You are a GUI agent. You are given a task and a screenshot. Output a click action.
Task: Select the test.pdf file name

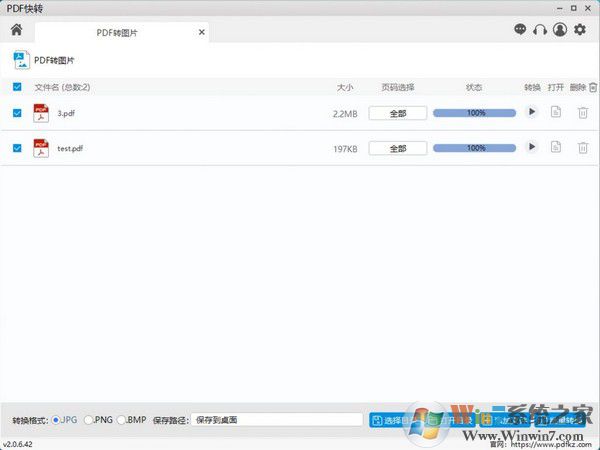(x=70, y=148)
